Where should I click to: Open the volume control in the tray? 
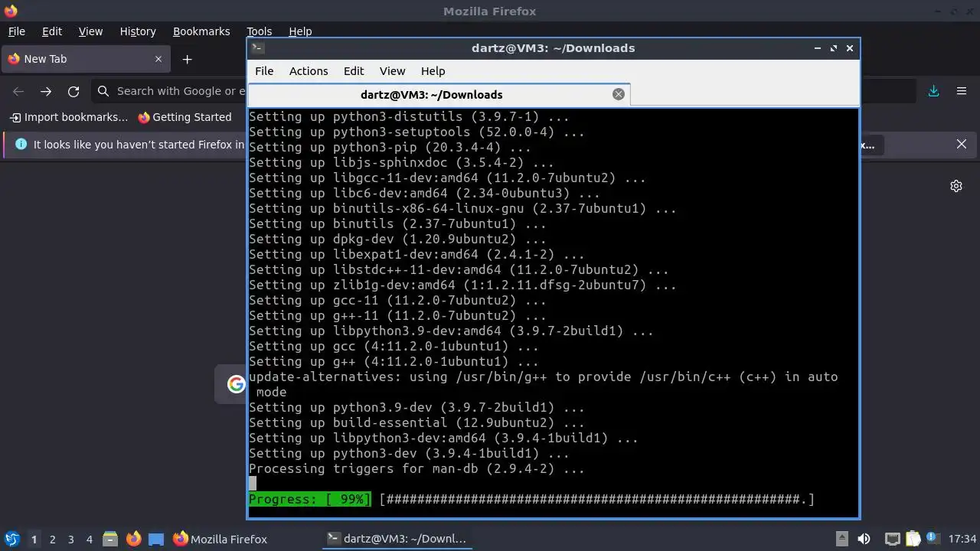(x=864, y=539)
